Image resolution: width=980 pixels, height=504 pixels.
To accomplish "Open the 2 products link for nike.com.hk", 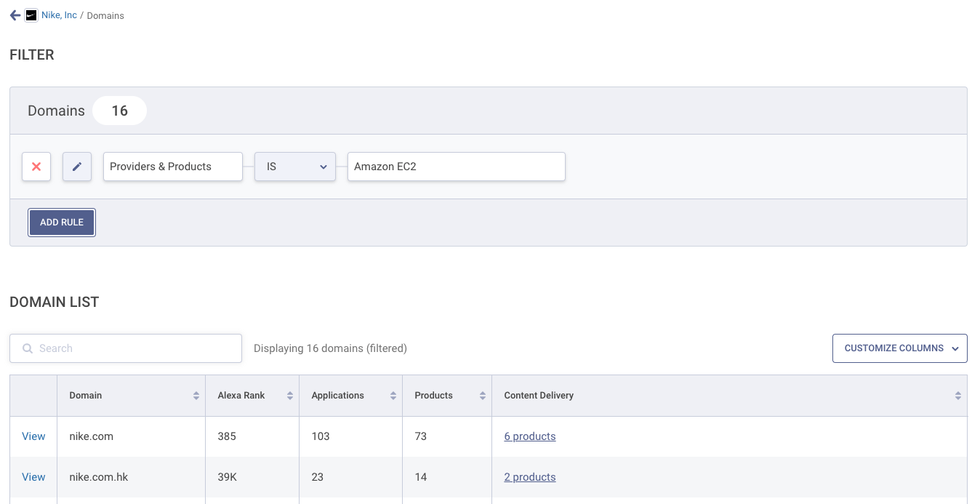I will (x=529, y=477).
